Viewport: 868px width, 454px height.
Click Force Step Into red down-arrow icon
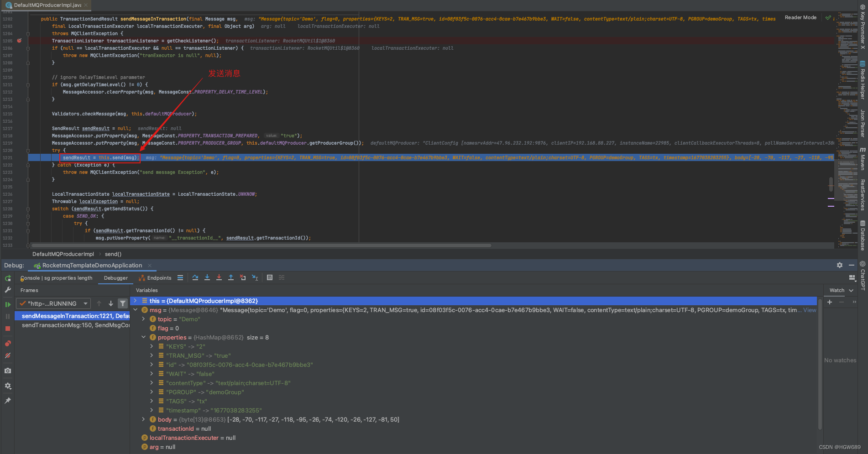coord(219,277)
